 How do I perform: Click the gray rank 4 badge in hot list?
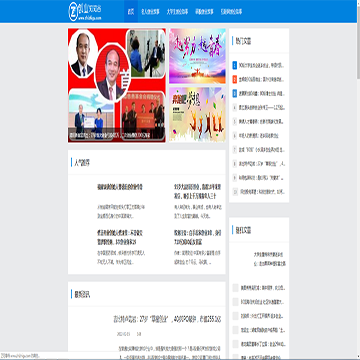pyautogui.click(x=235, y=108)
